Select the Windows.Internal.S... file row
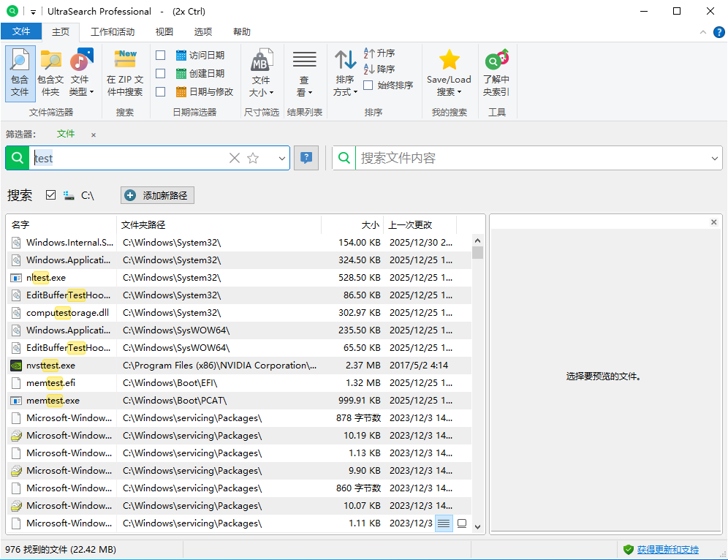Image resolution: width=728 pixels, height=560 pixels. pyautogui.click(x=240, y=243)
